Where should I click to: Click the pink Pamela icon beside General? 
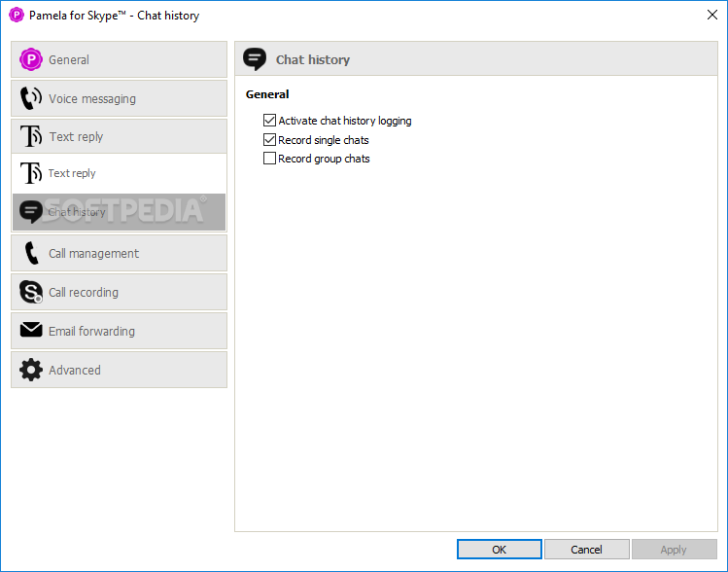(x=31, y=59)
